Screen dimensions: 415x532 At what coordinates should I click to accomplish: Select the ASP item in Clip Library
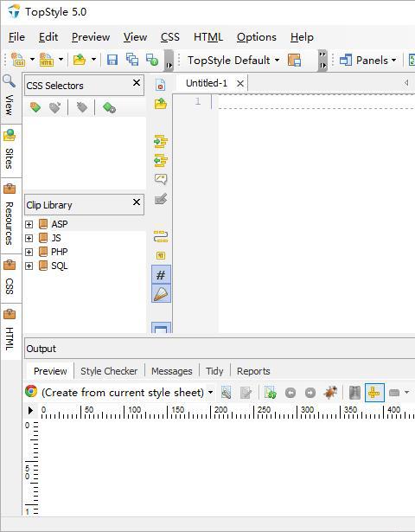tap(60, 224)
